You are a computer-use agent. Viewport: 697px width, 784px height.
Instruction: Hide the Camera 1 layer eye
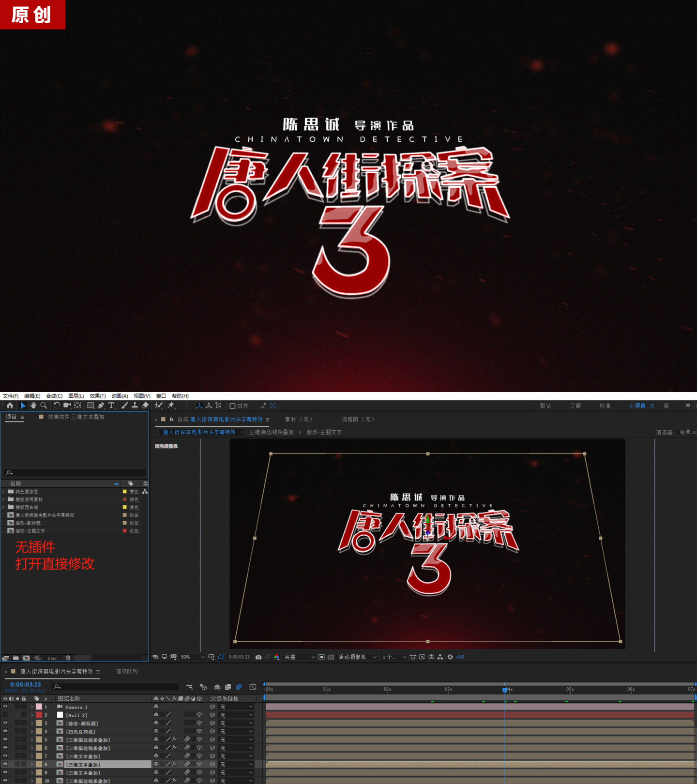[x=5, y=707]
